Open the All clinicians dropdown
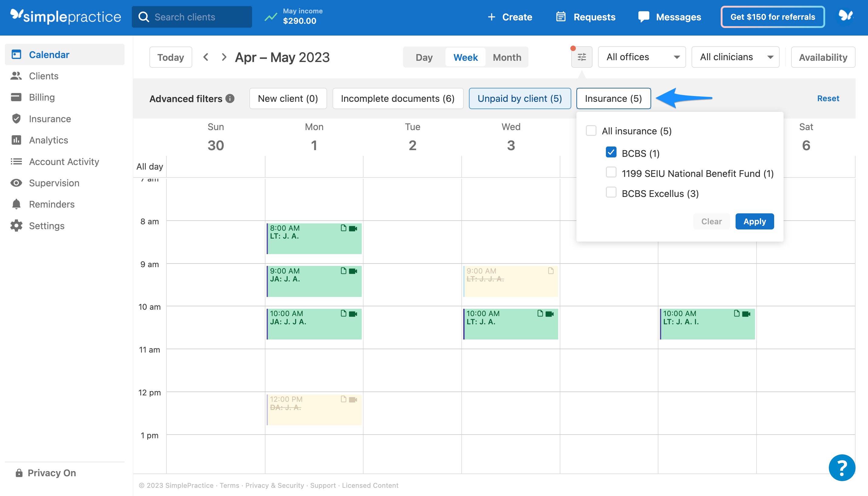Viewport: 868px width, 496px height. coord(735,57)
